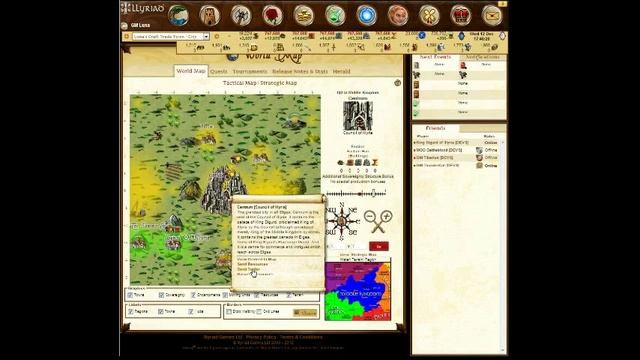
Task: Open Release Notes & Stats tab
Action: coord(300,71)
